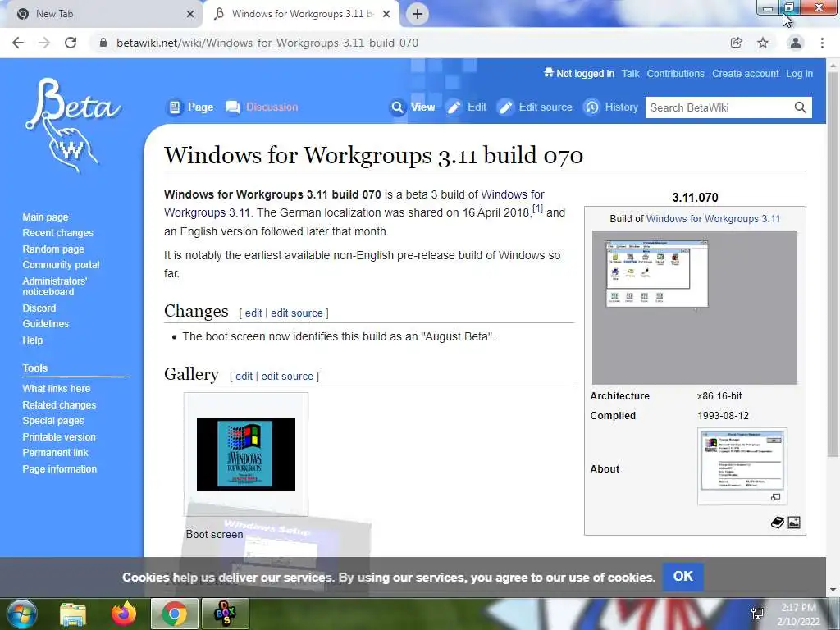The image size is (840, 630).
Task: Bookmark this page with star icon
Action: (x=763, y=43)
